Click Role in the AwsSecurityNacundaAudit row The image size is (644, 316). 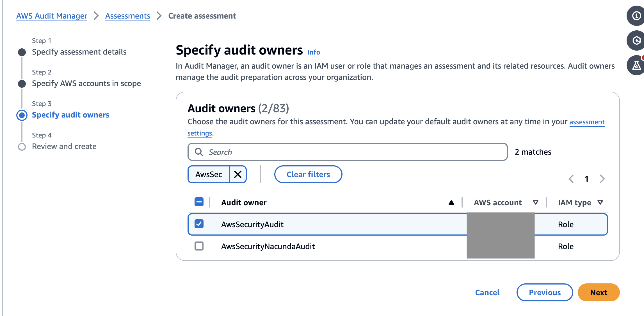coord(566,246)
